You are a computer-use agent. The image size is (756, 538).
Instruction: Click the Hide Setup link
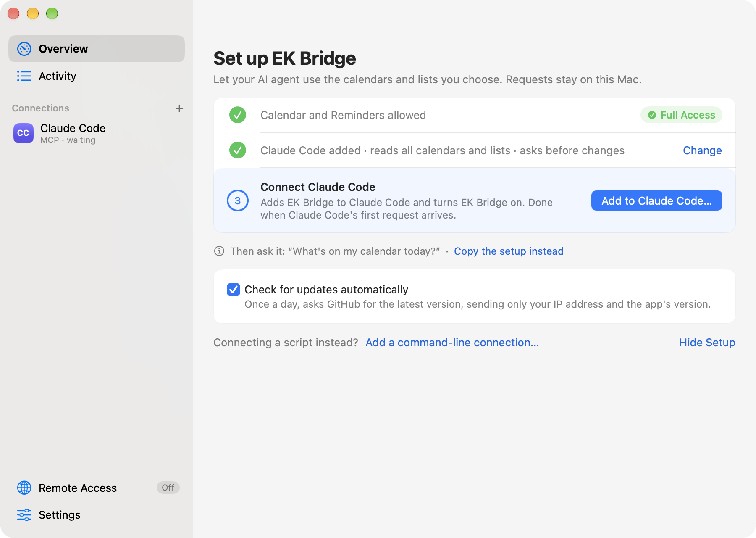coord(707,343)
